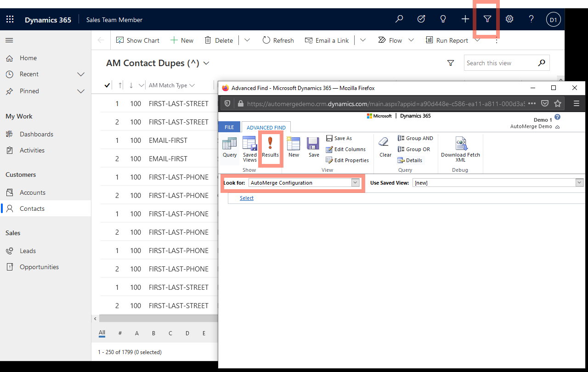Viewport: 588px width, 372px height.
Task: Click Flow in the command bar
Action: [390, 40]
